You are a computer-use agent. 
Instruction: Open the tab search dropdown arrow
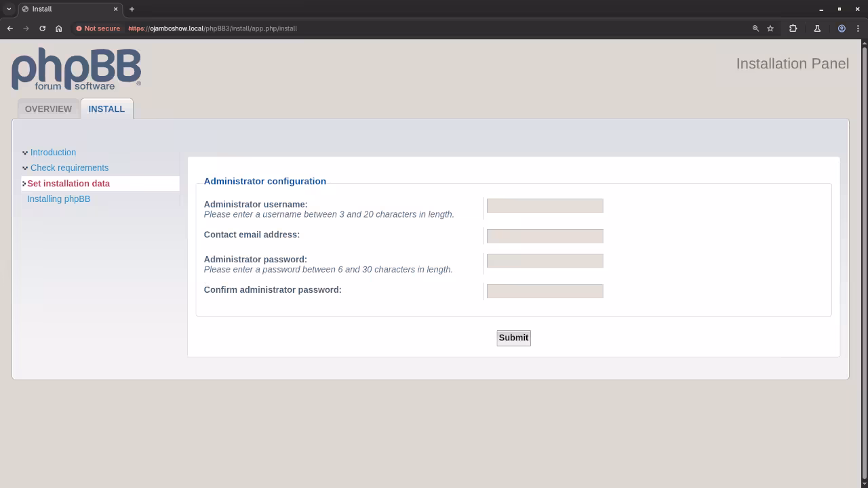[9, 9]
